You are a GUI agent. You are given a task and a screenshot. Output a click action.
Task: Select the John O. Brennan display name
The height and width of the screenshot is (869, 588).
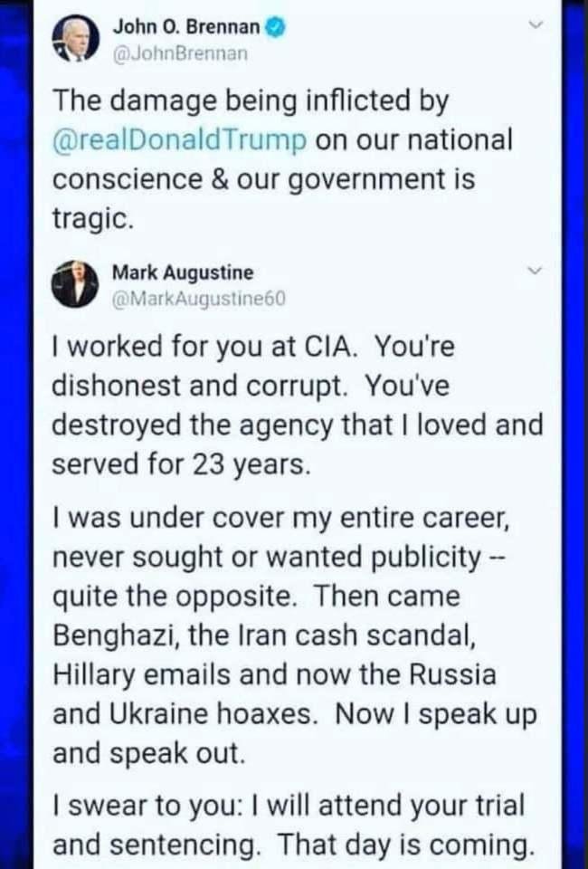(186, 26)
